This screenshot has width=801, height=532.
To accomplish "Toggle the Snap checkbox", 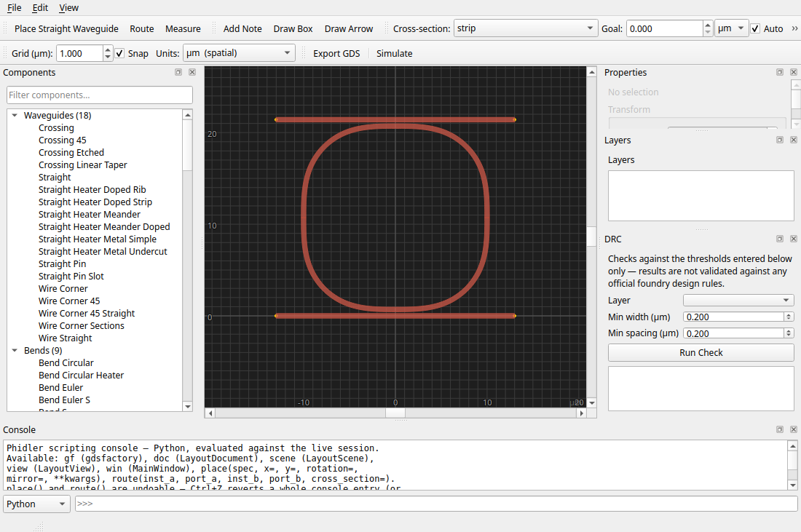I will [x=119, y=54].
